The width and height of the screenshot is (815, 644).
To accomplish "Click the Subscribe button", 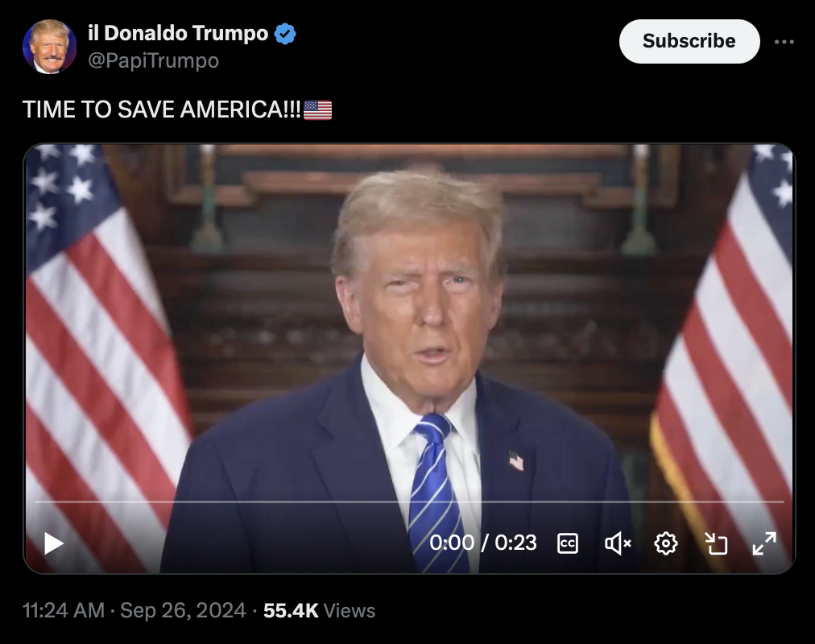I will pos(689,42).
